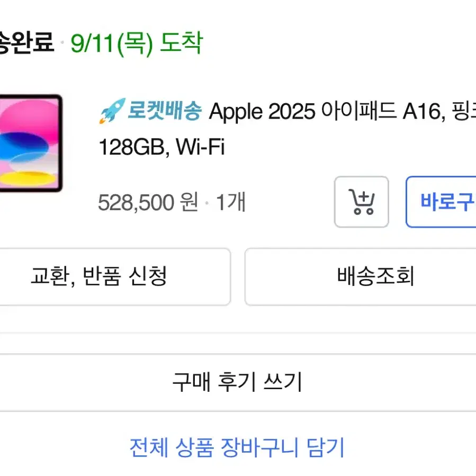Open product details from 128GB, Wi-Fi text
This screenshot has height=476, width=476.
(161, 147)
